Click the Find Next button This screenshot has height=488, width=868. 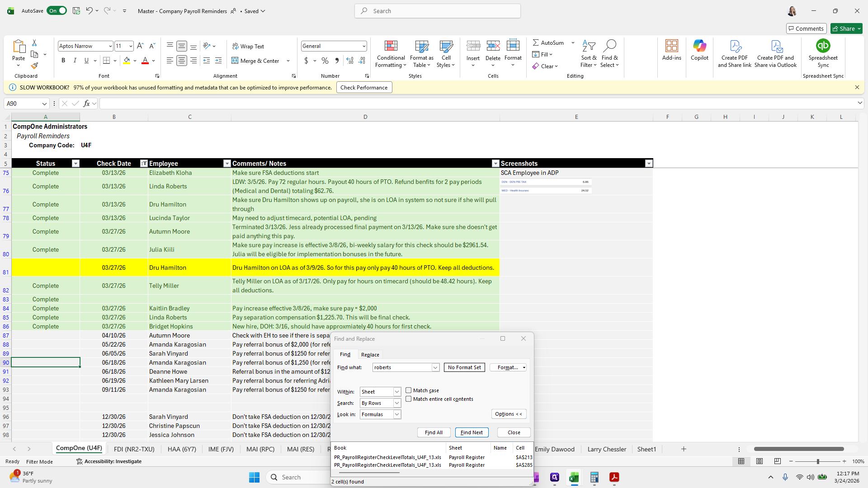click(472, 432)
